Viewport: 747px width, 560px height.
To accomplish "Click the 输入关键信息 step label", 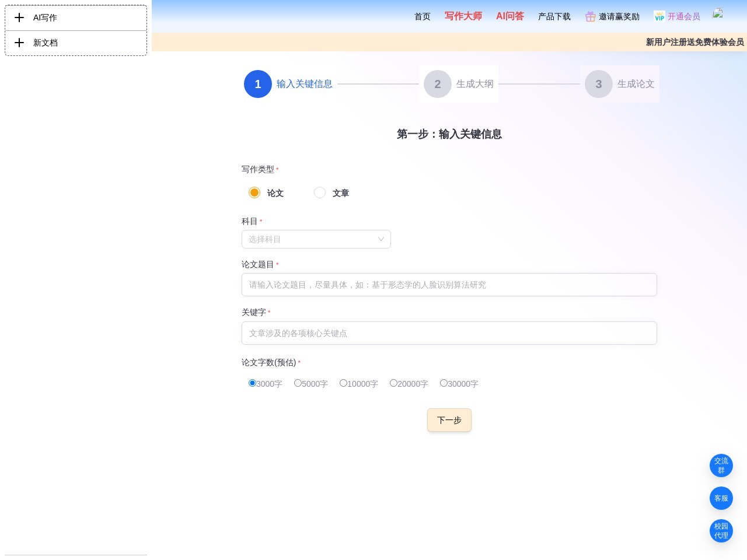I will point(305,84).
